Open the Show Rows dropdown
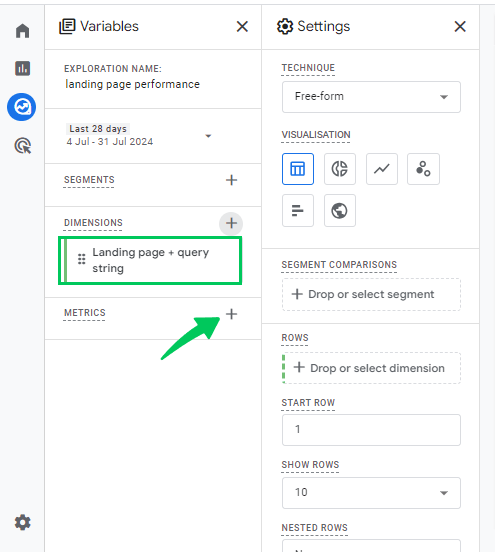 [x=371, y=493]
